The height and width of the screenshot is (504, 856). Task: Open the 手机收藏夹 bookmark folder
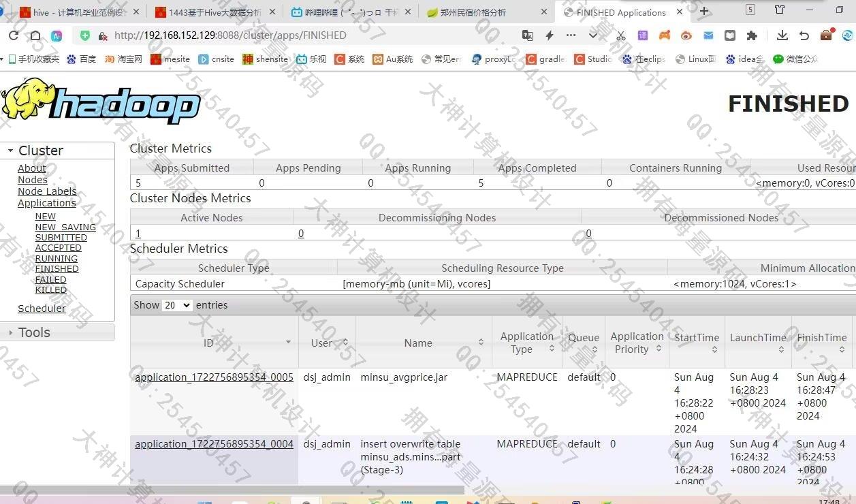[33, 59]
